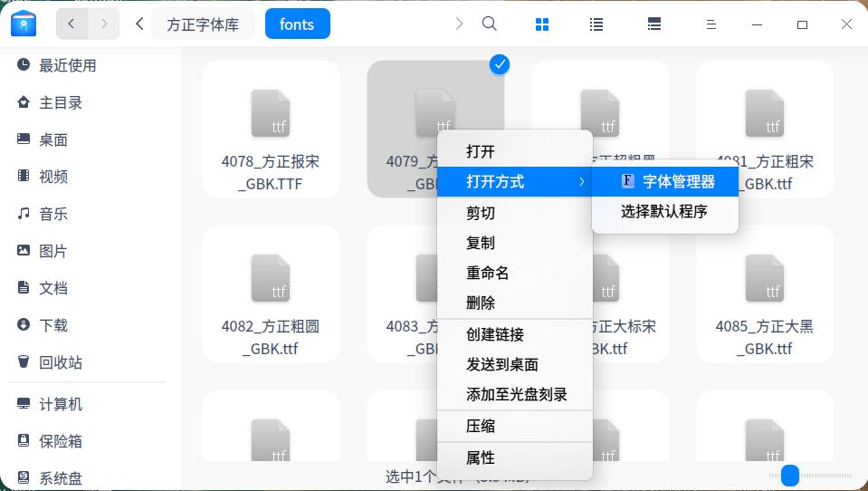The width and height of the screenshot is (868, 491).
Task: Click the breadcrumb left scroll chevron
Action: point(139,24)
